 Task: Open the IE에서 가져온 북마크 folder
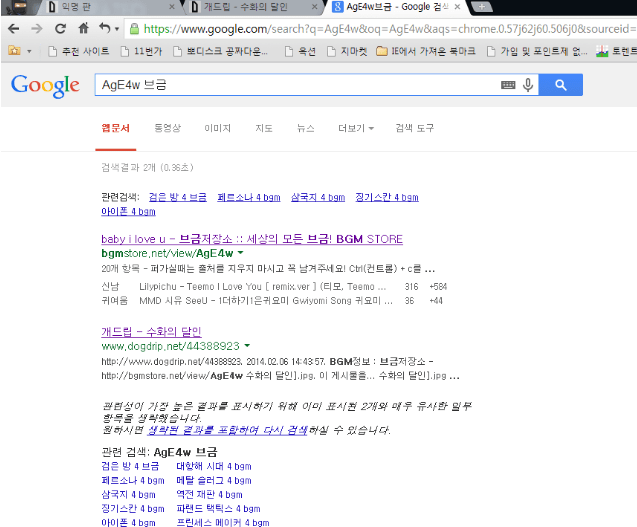point(426,51)
